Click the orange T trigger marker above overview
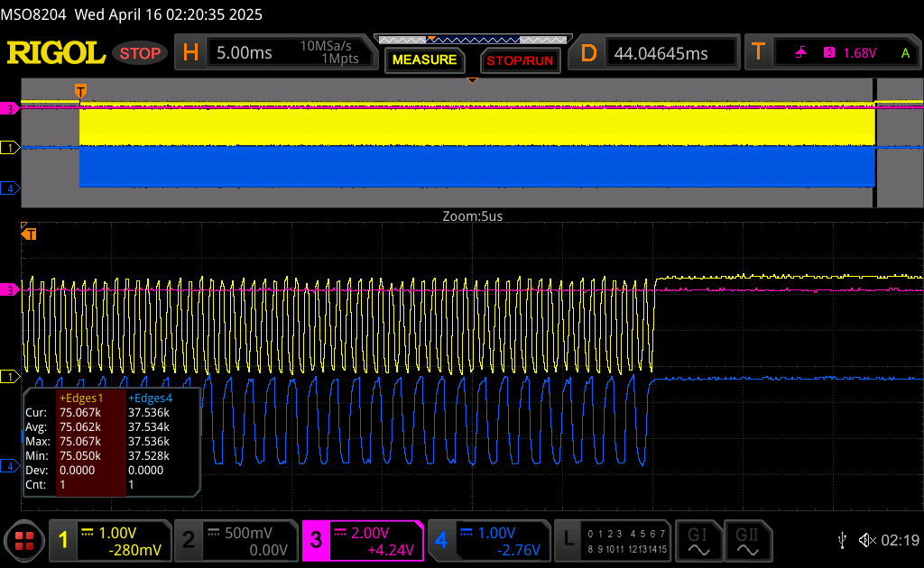The image size is (924, 568). (x=80, y=91)
